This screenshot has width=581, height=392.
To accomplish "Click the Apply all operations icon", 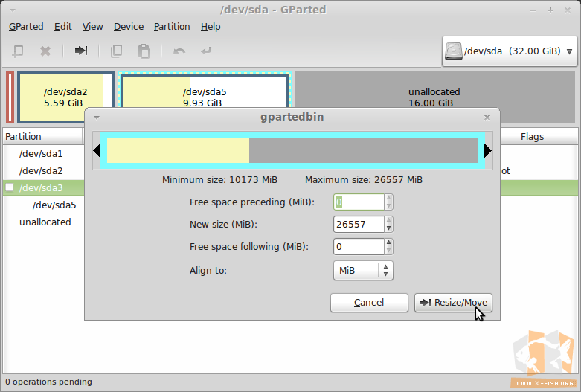I will pos(206,51).
